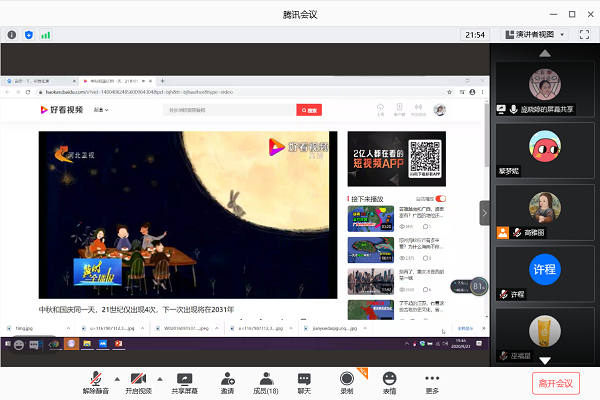Click the moon festival video player
The width and height of the screenshot is (600, 400).
(x=188, y=215)
